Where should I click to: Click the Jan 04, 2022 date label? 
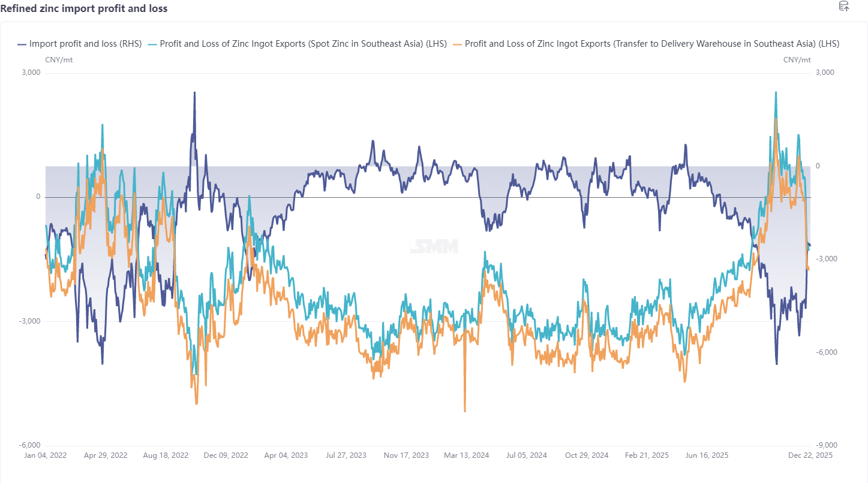tap(46, 455)
